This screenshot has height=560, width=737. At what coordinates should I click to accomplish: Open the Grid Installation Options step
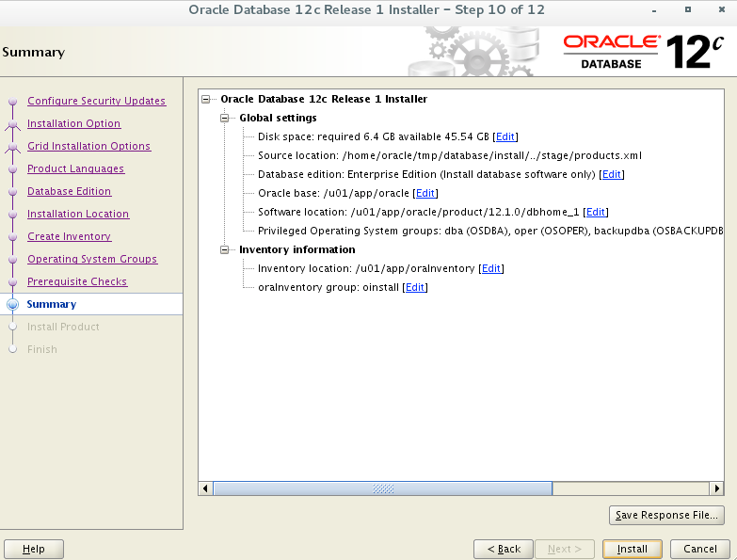[88, 146]
